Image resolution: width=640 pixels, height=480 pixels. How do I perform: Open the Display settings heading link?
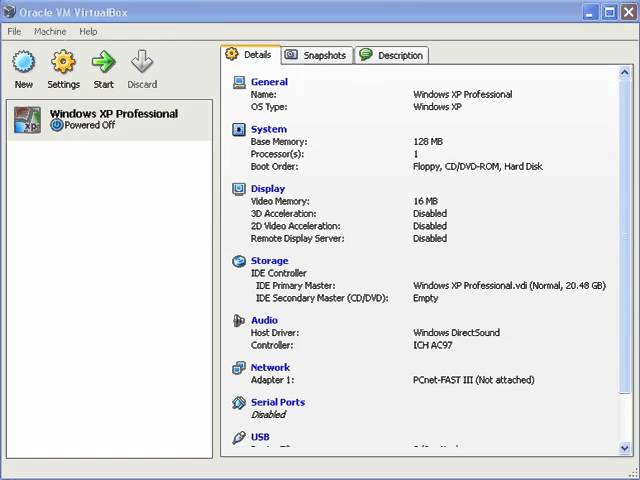click(268, 189)
